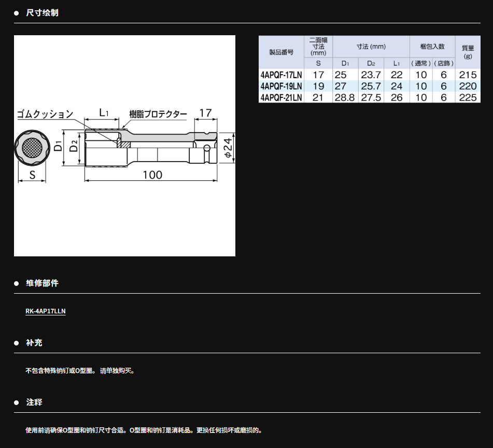
Task: Click the 質量 (g) column header
Action: 468,52
